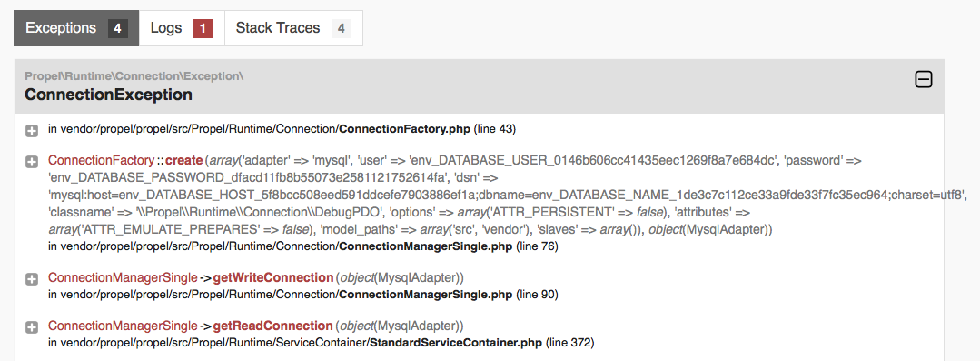Click the red 'create' method name
Image resolution: width=980 pixels, height=361 pixels.
[x=183, y=160]
